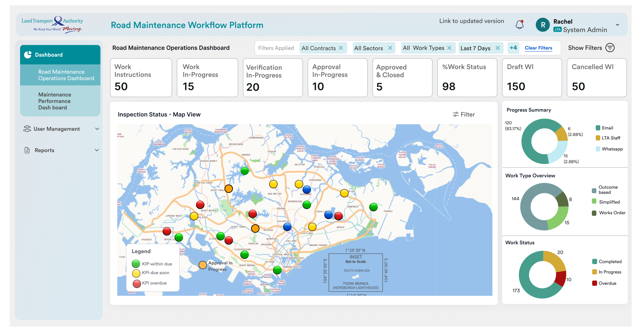The image size is (644, 333).
Task: Click the green KIP-within due legend marker
Action: pos(136,264)
